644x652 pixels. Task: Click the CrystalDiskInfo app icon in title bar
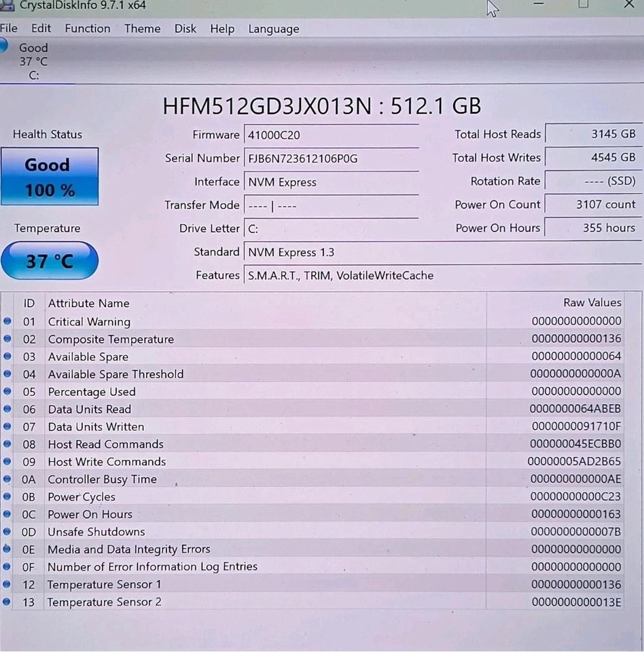tap(7, 5)
